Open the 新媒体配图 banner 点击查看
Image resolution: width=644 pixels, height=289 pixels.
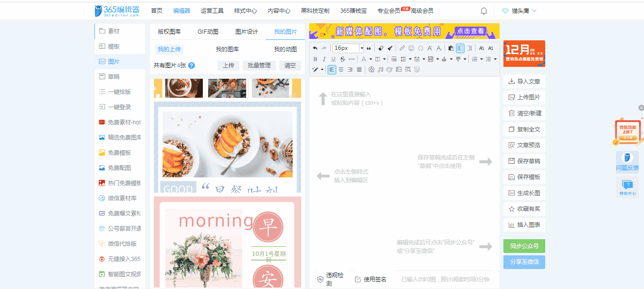tap(471, 31)
